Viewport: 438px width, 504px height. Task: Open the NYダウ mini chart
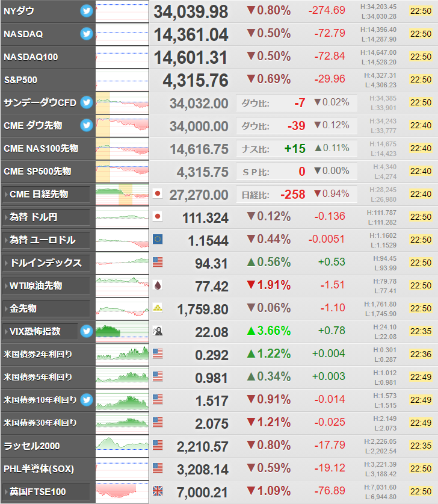pyautogui.click(x=122, y=11)
